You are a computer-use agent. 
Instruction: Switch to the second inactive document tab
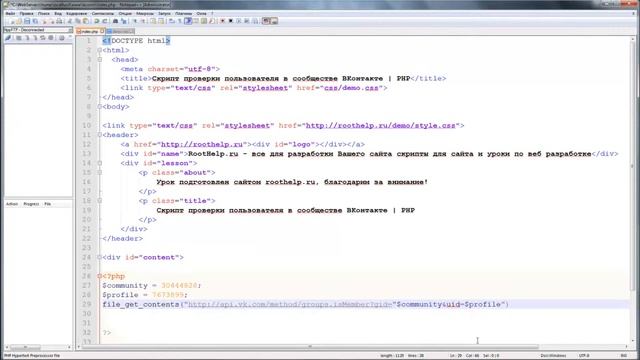[120, 31]
